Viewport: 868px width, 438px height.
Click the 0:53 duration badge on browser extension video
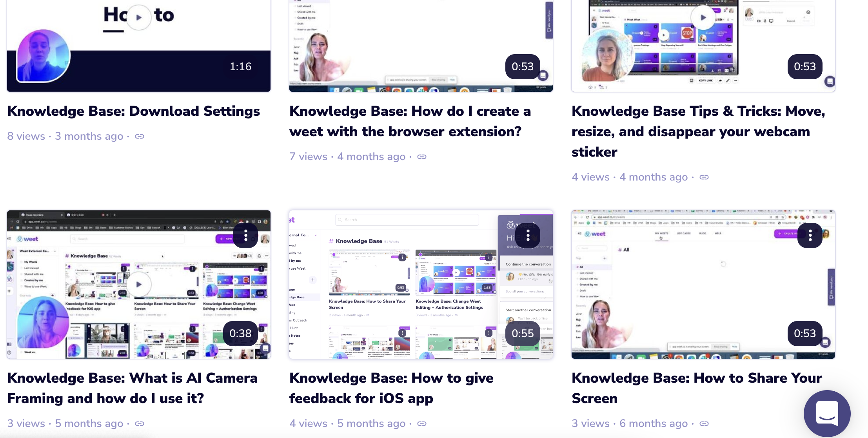pyautogui.click(x=521, y=67)
